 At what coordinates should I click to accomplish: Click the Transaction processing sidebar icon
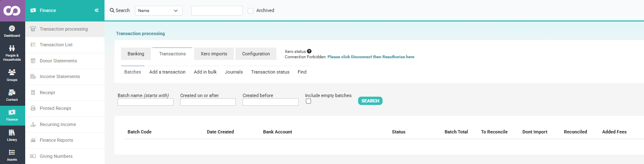click(x=33, y=29)
